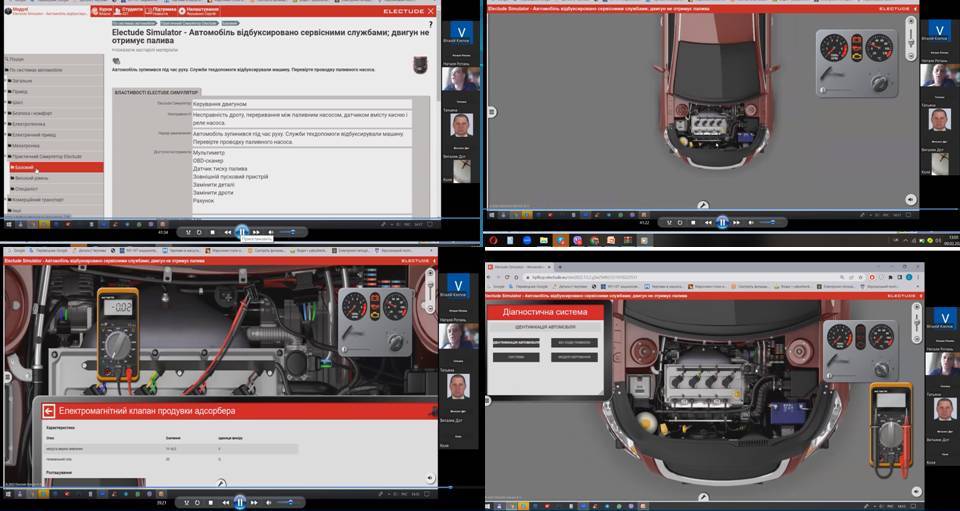Expand the Шасі folder

[x=54, y=102]
